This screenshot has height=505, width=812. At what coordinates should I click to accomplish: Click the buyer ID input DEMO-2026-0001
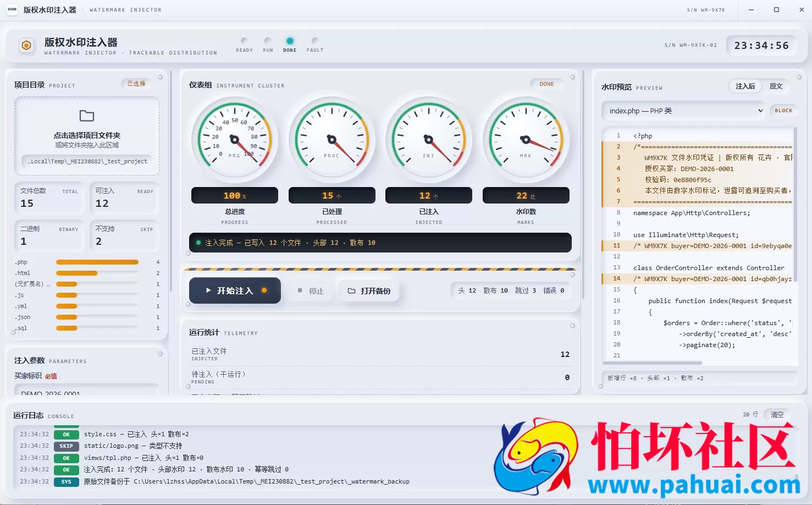click(x=87, y=390)
